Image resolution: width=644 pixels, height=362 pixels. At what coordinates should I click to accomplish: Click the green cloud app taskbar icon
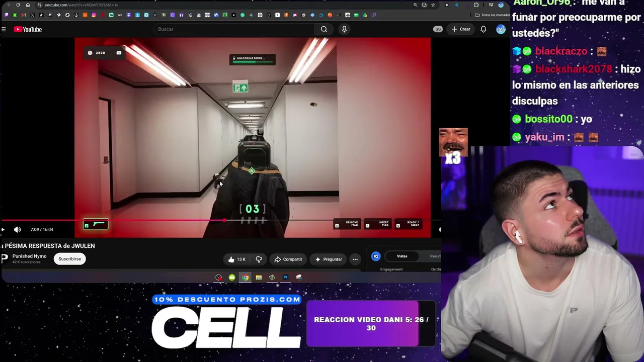pyautogui.click(x=232, y=278)
